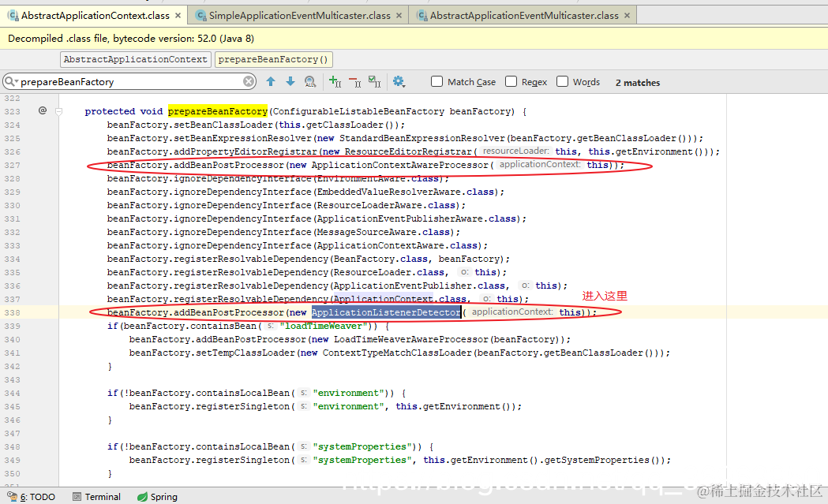The image size is (828, 504).
Task: Unselect the current occurrence
Action: pos(354,81)
